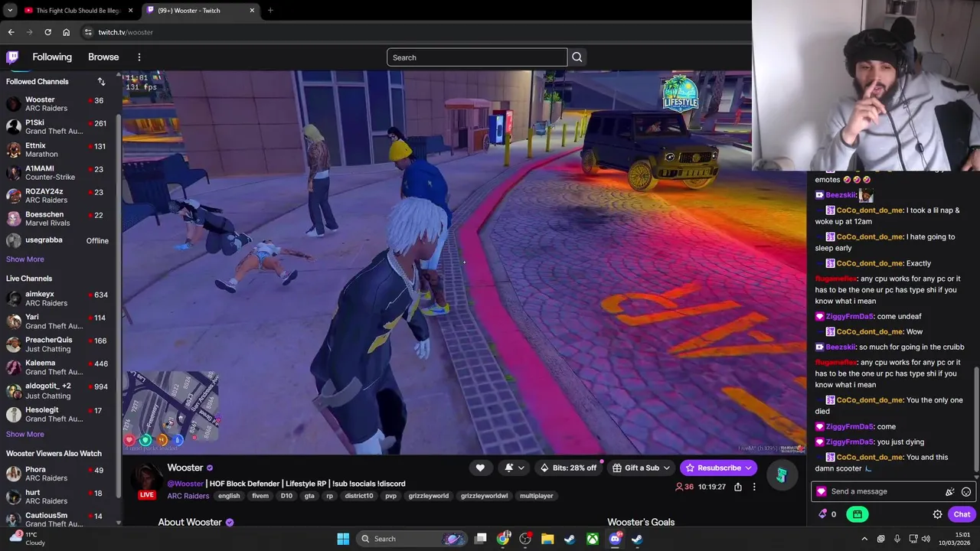Open chat settings gear

tap(937, 514)
